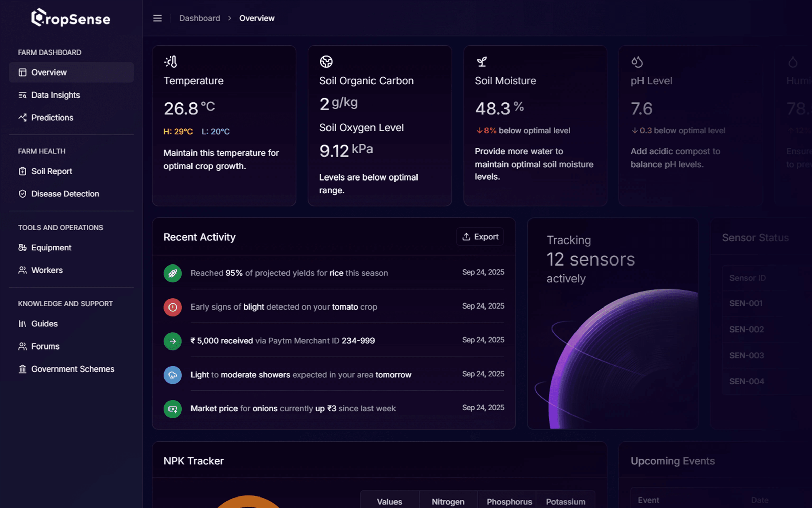Click the temperature thermometer icon
The width and height of the screenshot is (812, 508).
(171, 62)
